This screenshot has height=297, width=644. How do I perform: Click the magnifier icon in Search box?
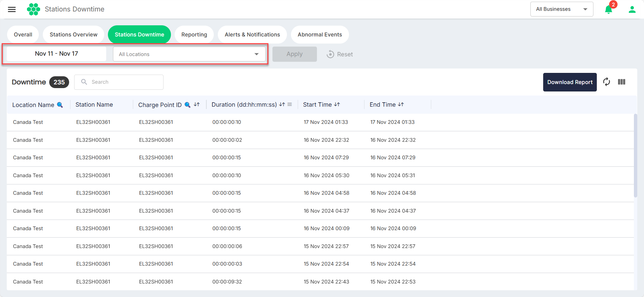84,82
